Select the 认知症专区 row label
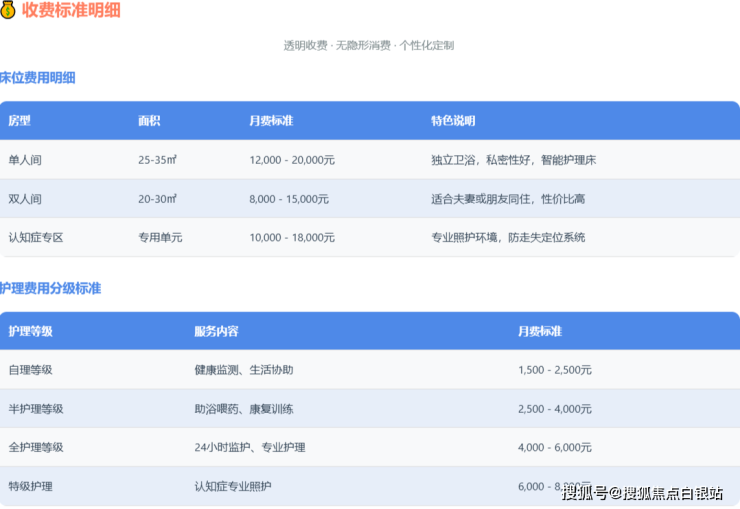Viewport: 740px width, 509px height. pyautogui.click(x=36, y=238)
